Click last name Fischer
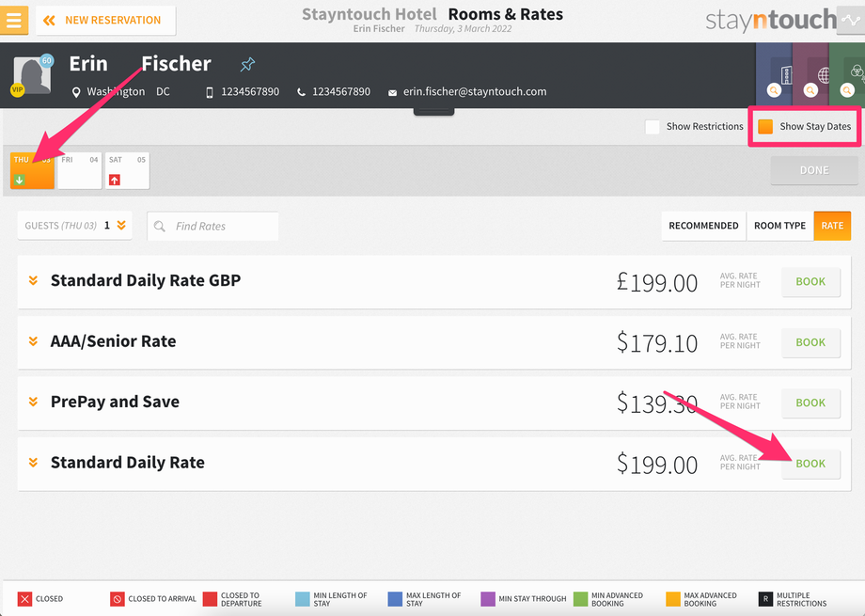The width and height of the screenshot is (865, 616). (x=177, y=64)
